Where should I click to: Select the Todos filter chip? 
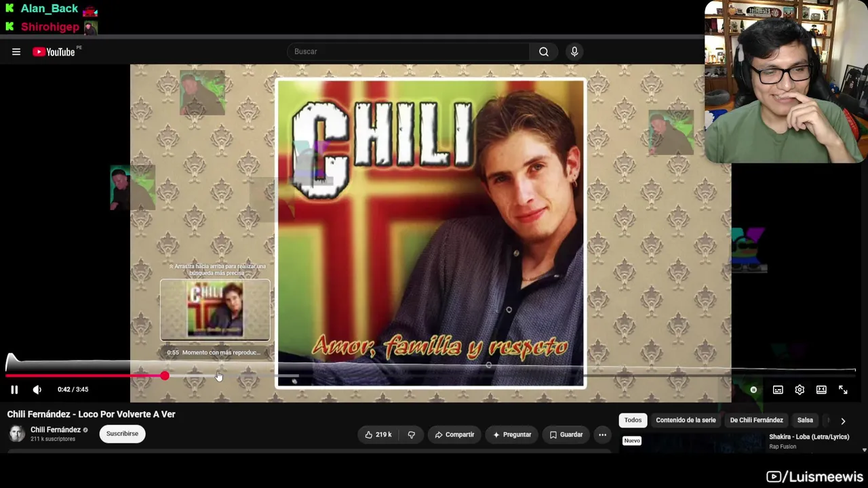click(633, 420)
